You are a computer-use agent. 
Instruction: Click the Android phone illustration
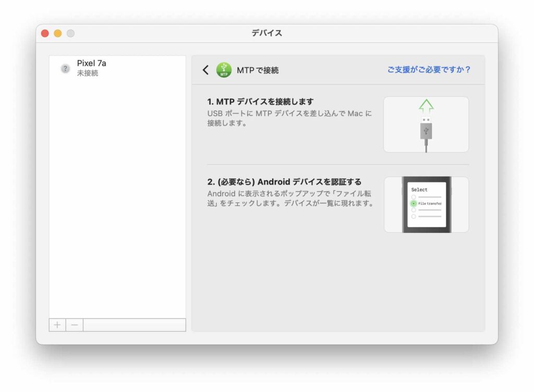click(x=426, y=204)
